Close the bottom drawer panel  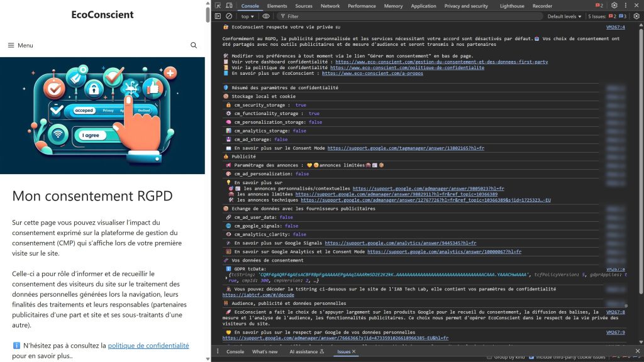click(638, 351)
